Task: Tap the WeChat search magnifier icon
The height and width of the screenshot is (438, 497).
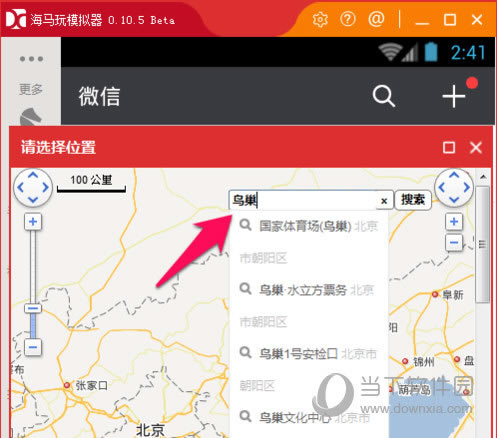Action: click(x=384, y=96)
